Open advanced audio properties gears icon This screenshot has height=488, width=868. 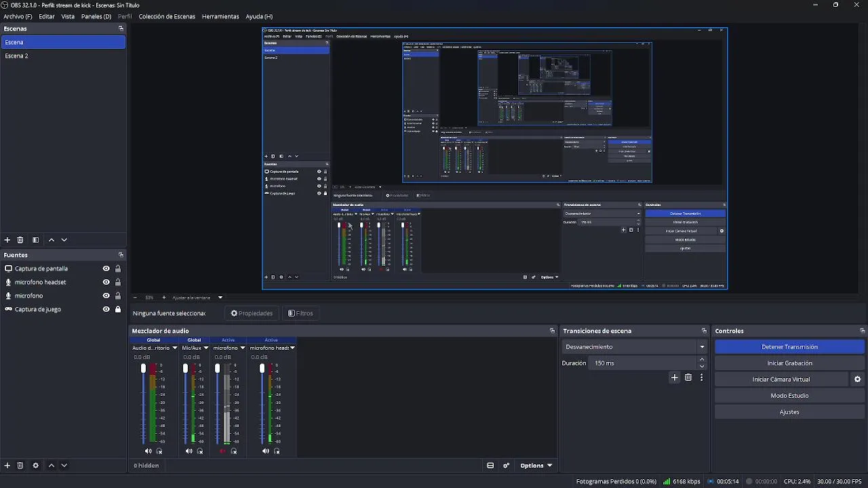point(506,466)
